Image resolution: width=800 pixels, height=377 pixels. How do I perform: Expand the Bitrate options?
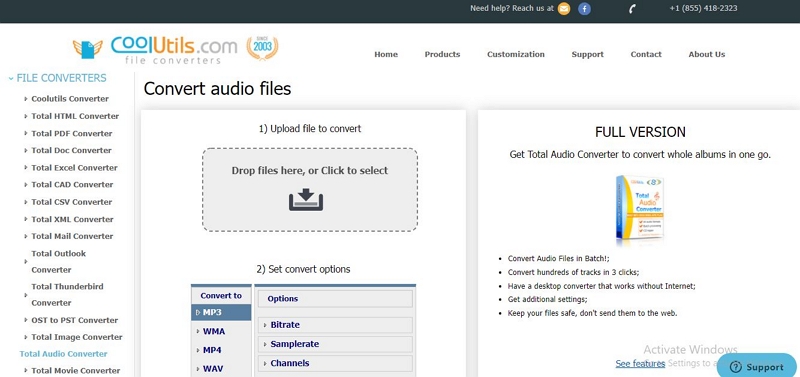point(335,325)
